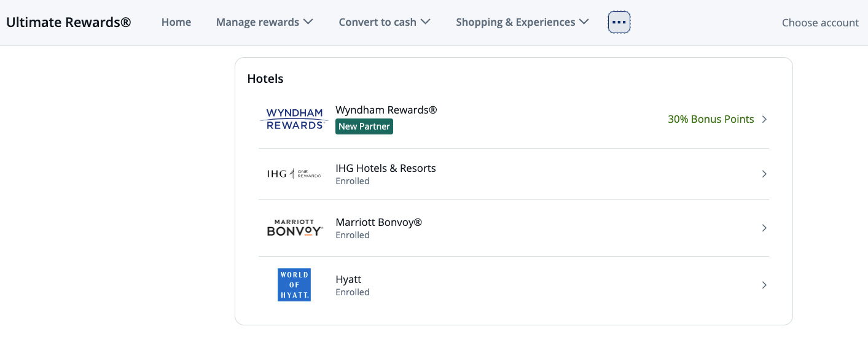
Task: Select Wyndham Rewards® partner name
Action: (x=386, y=110)
